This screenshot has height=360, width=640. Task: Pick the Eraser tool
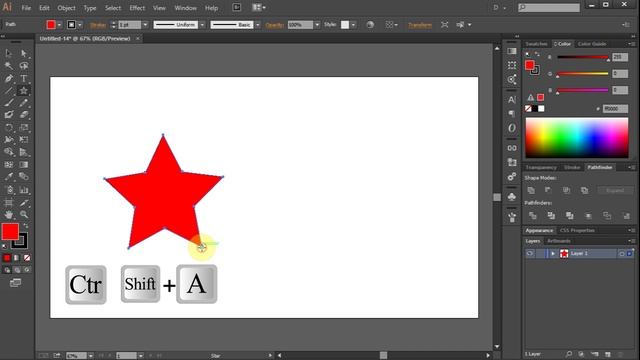(x=24, y=115)
